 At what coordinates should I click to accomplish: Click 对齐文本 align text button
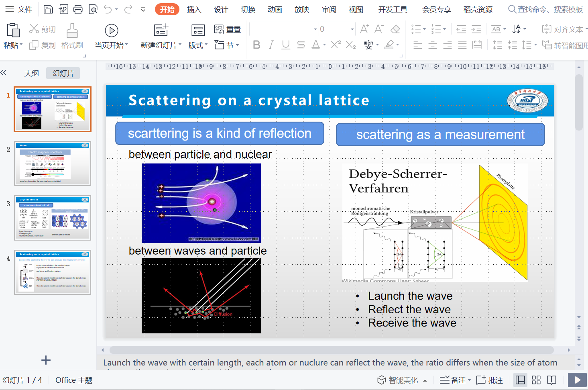(564, 29)
